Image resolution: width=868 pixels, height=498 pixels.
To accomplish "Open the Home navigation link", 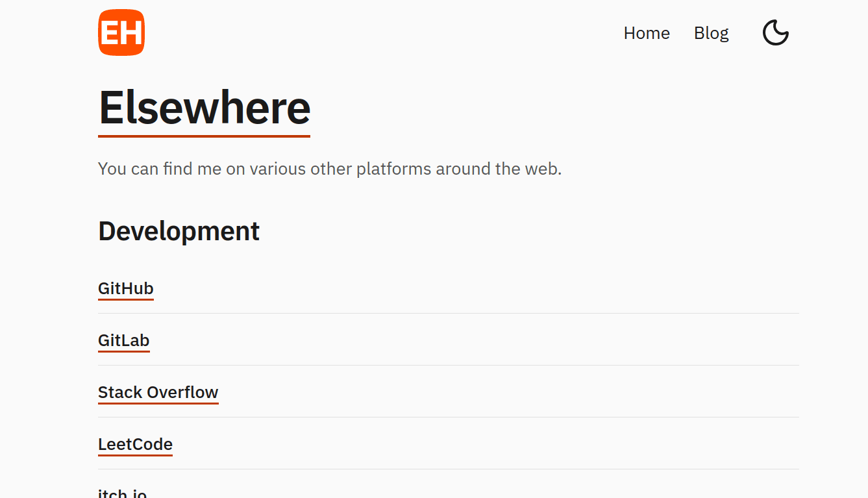I will [x=647, y=33].
